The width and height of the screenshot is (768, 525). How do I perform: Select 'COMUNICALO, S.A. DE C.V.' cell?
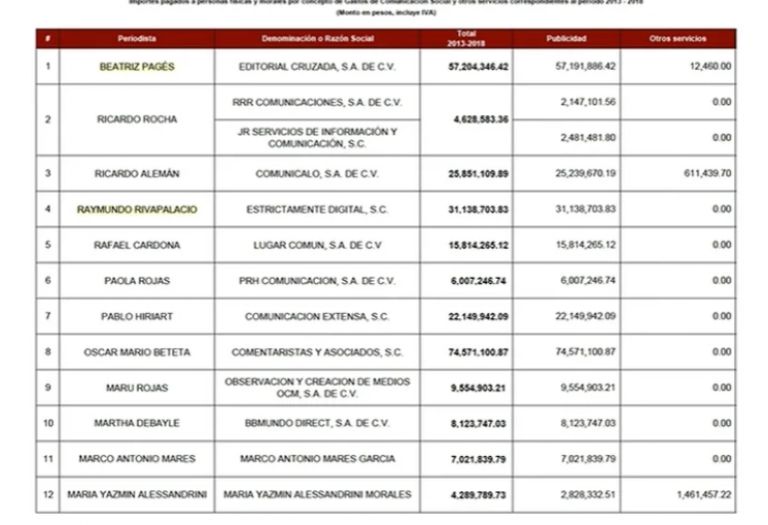pos(317,174)
